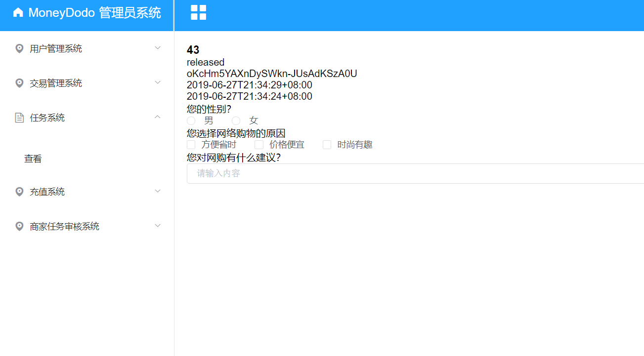The height and width of the screenshot is (356, 644).
Task: Select the 女 radio button
Action: tap(236, 120)
